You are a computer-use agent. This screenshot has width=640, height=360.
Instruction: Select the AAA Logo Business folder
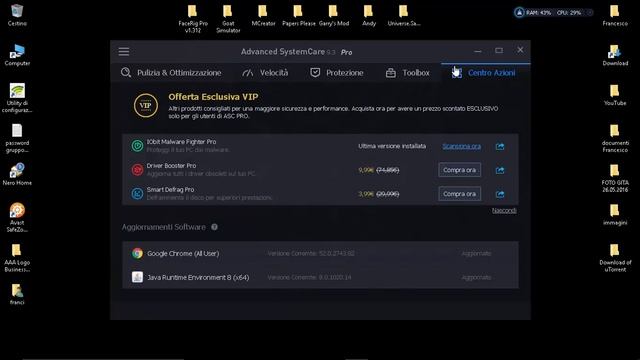pyautogui.click(x=17, y=258)
